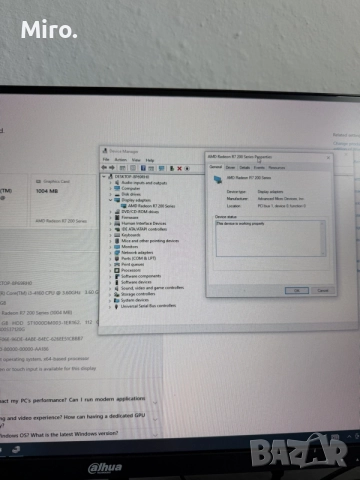Image resolution: width=360 pixels, height=480 pixels.
Task: Click the Audio inputs and outputs speaker icon
Action: click(x=117, y=183)
